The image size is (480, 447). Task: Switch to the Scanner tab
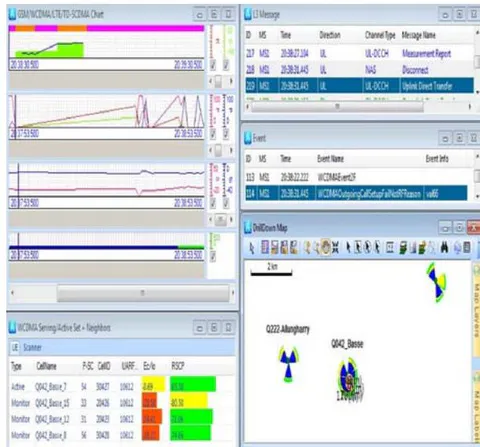point(32,347)
